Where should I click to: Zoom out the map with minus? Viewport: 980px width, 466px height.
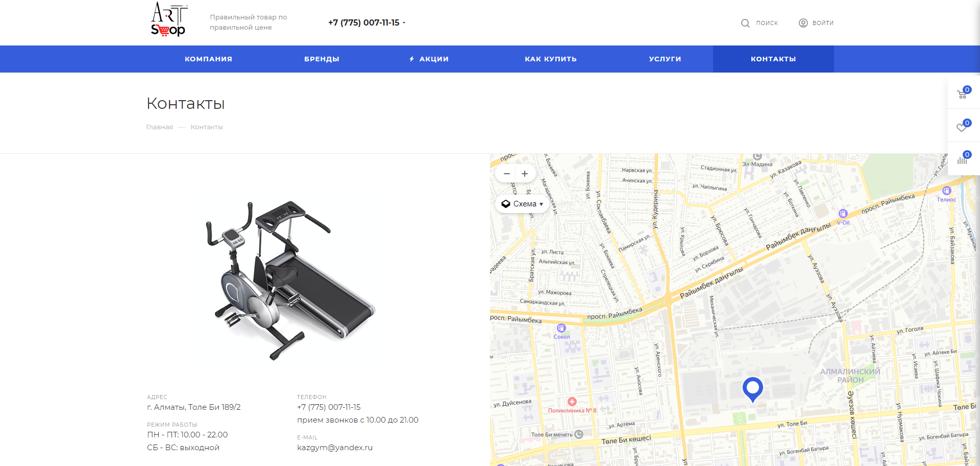click(x=506, y=174)
